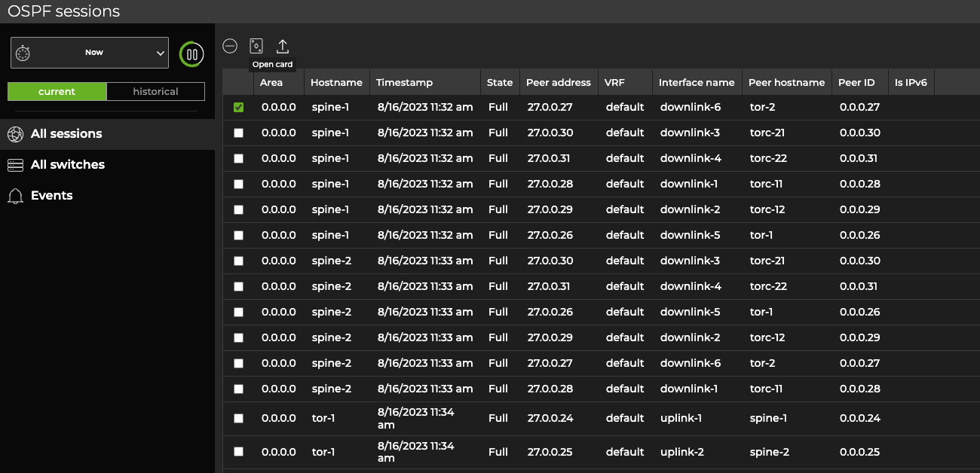
Task: Pause the live refresh circular button
Action: pyautogui.click(x=191, y=54)
